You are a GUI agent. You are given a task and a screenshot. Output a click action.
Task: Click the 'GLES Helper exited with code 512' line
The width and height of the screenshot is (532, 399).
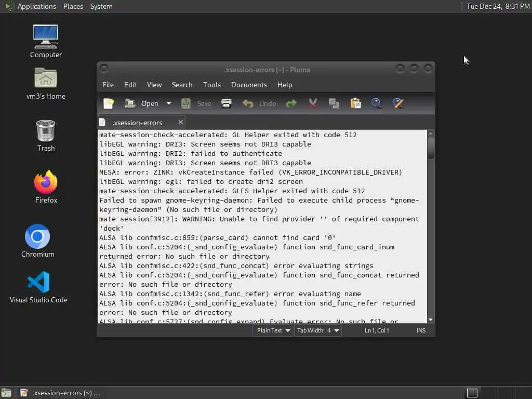(x=232, y=191)
